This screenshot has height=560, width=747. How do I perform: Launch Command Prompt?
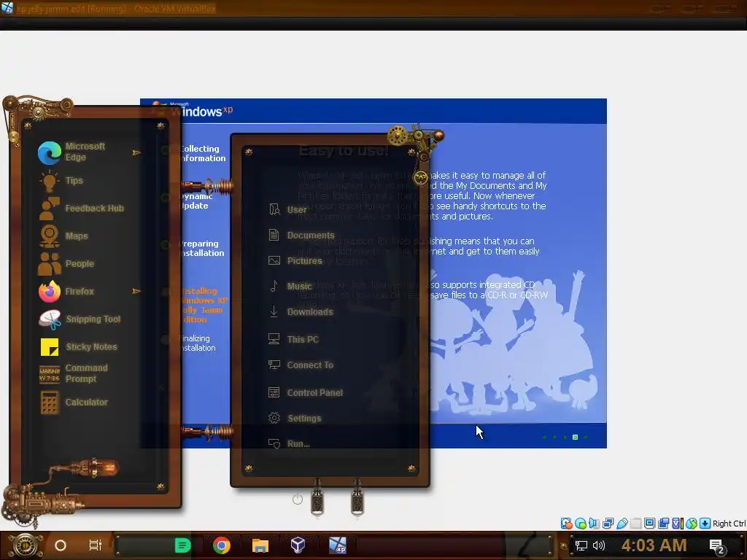[74, 374]
